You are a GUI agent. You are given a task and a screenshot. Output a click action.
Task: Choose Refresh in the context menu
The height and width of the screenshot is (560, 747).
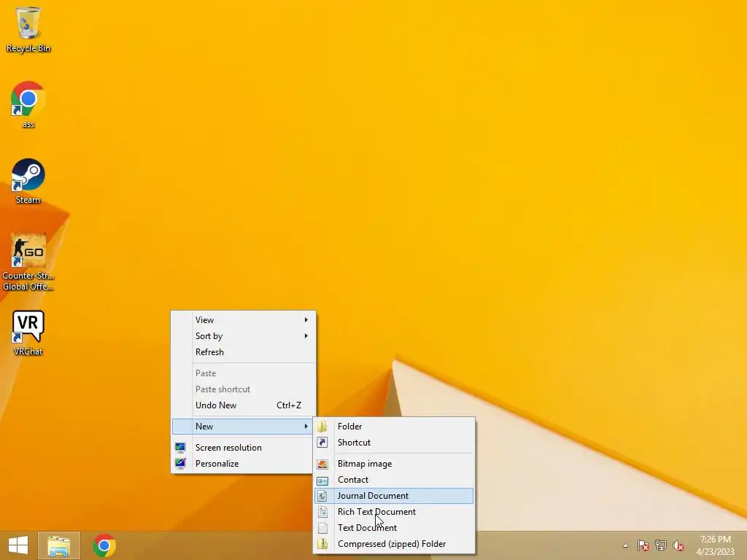click(x=244, y=352)
